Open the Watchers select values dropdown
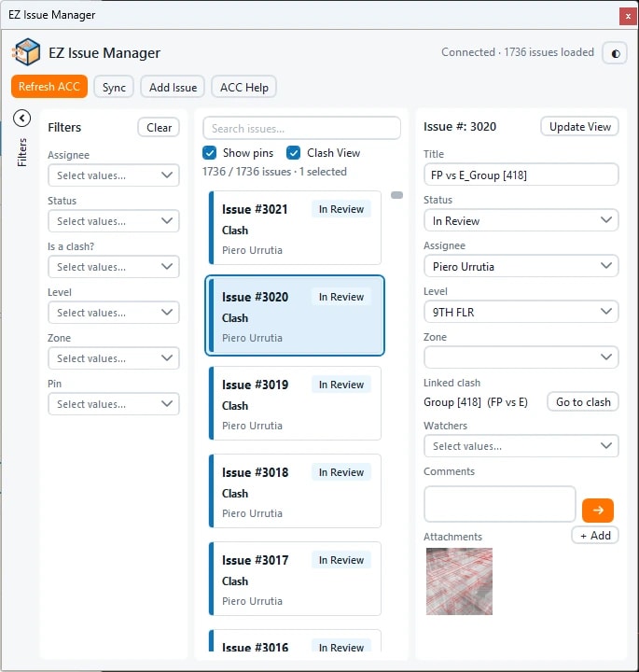The width and height of the screenshot is (639, 672). [521, 446]
